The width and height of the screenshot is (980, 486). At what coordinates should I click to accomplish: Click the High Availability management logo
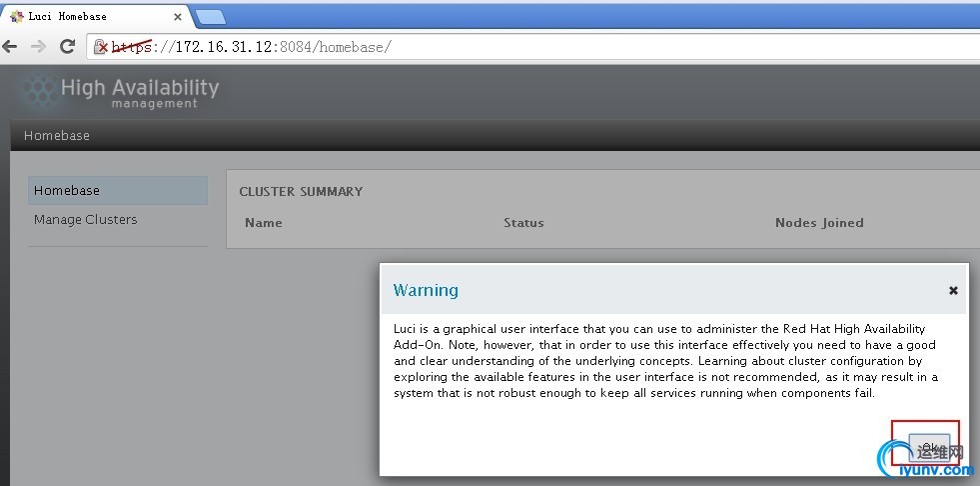pyautogui.click(x=120, y=93)
